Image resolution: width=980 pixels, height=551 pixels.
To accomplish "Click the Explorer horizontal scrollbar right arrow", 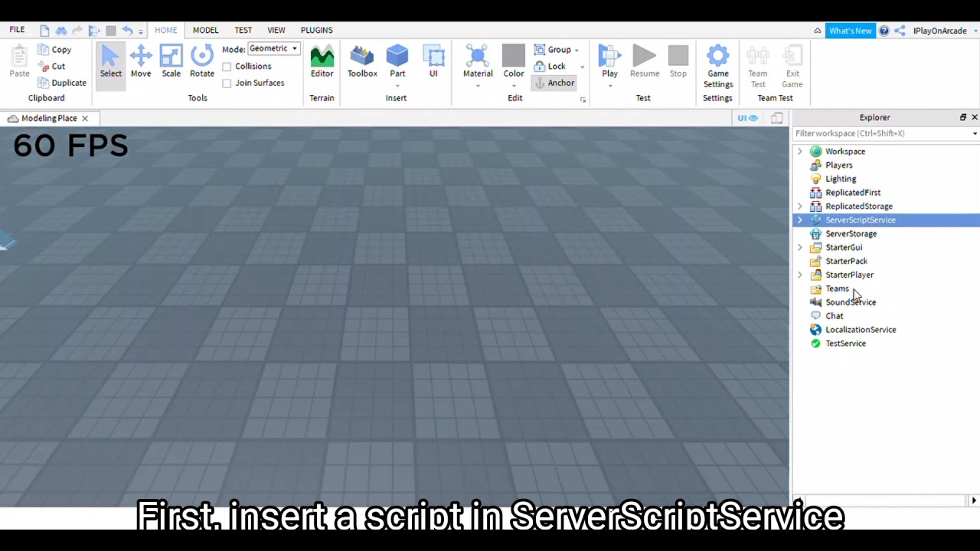I will coord(974,500).
